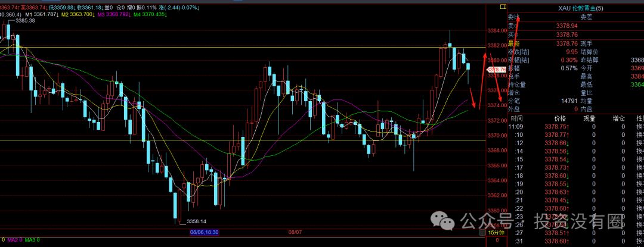
Task: Click the 结算价 label
Action: 589,52
